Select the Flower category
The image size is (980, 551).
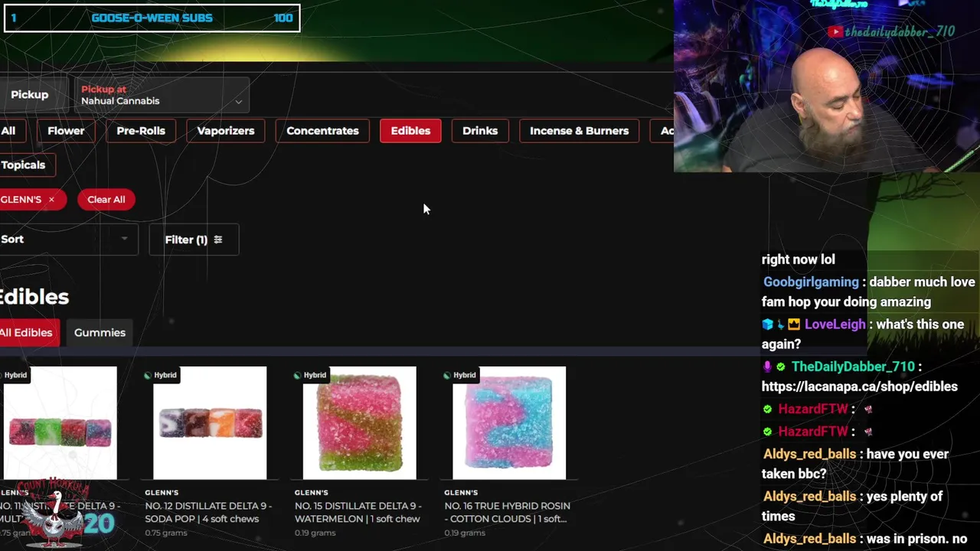point(66,131)
